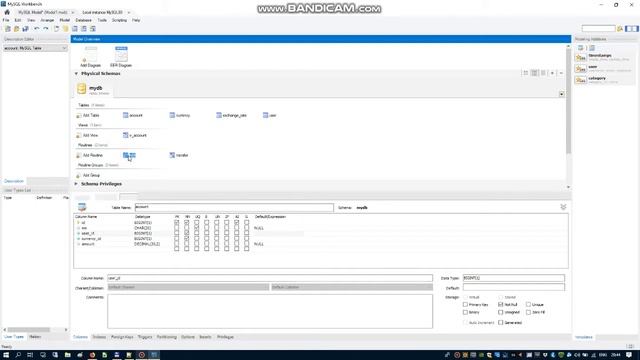Open the Partitioning tab

[167, 337]
